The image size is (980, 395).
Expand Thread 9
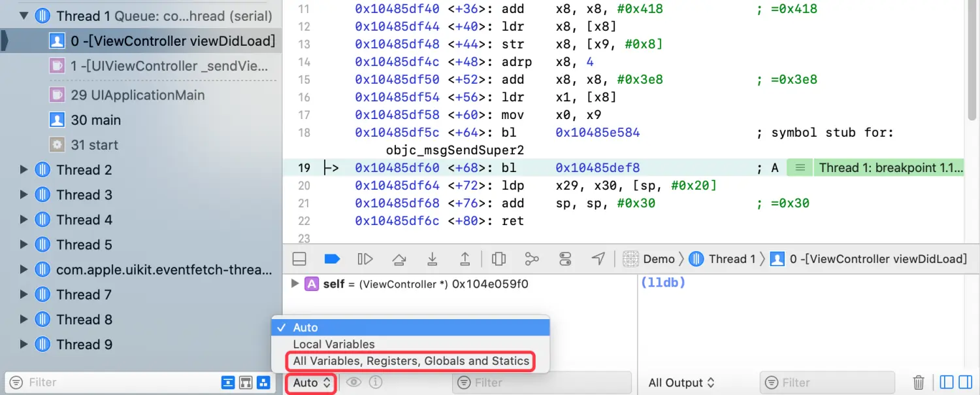click(24, 344)
